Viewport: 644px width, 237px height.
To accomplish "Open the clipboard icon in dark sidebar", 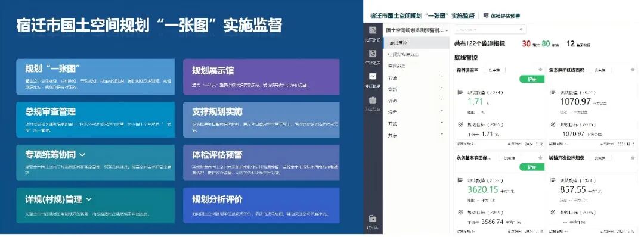I will [x=373, y=100].
